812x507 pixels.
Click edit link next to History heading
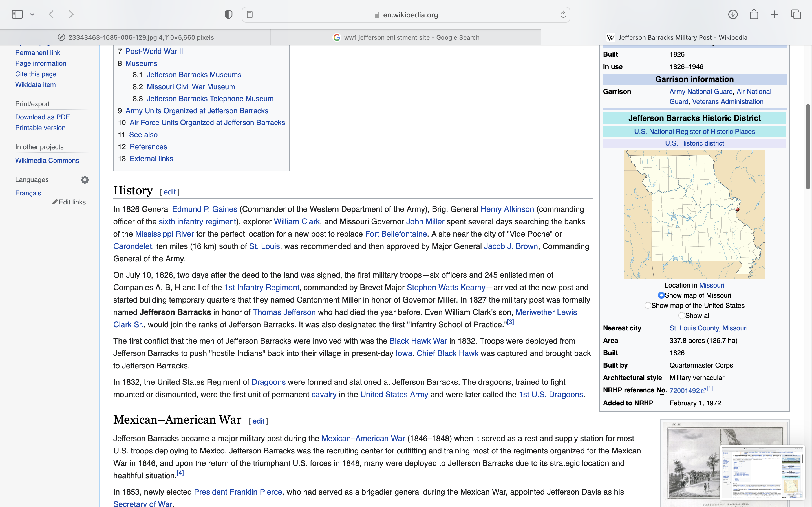169,192
